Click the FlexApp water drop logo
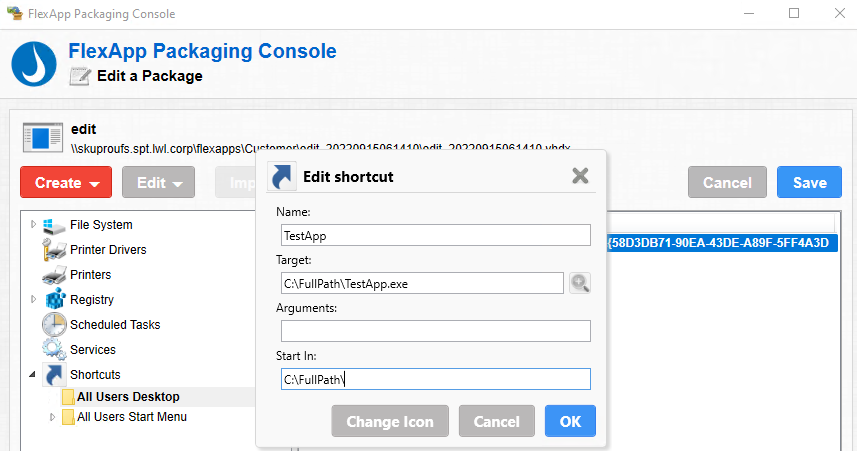Viewport: 857px width, 451px height. coord(34,64)
